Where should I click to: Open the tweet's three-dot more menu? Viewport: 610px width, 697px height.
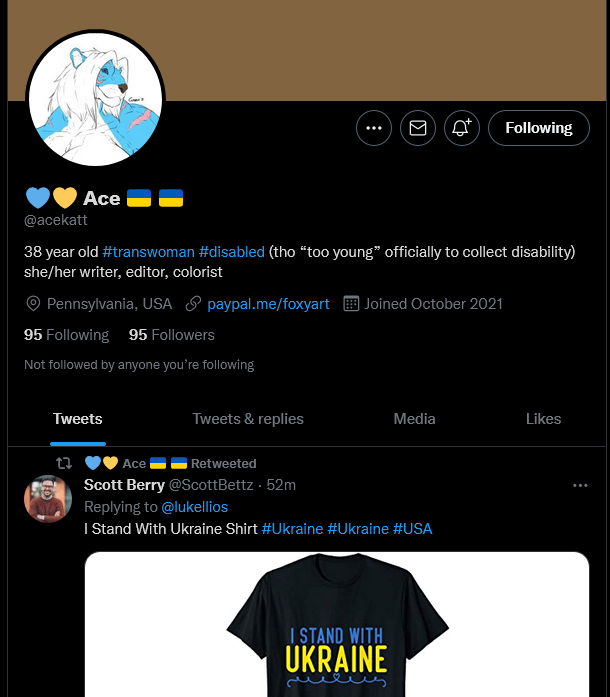click(580, 485)
